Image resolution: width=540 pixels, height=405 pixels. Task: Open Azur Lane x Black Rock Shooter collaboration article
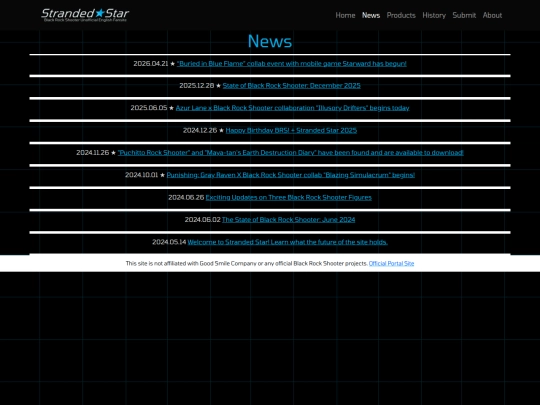pos(292,108)
